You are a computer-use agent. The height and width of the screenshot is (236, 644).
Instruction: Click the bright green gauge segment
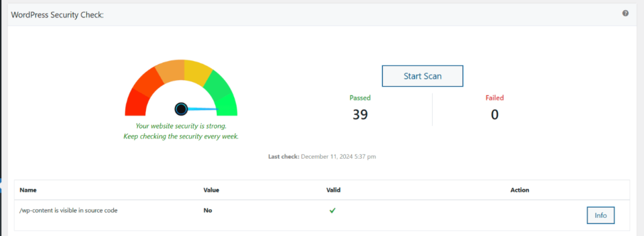click(227, 104)
